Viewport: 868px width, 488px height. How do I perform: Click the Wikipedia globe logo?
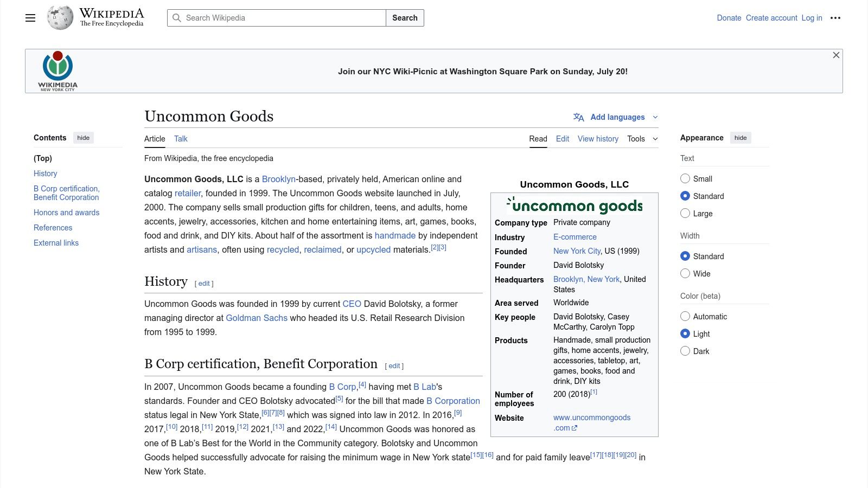pyautogui.click(x=60, y=18)
